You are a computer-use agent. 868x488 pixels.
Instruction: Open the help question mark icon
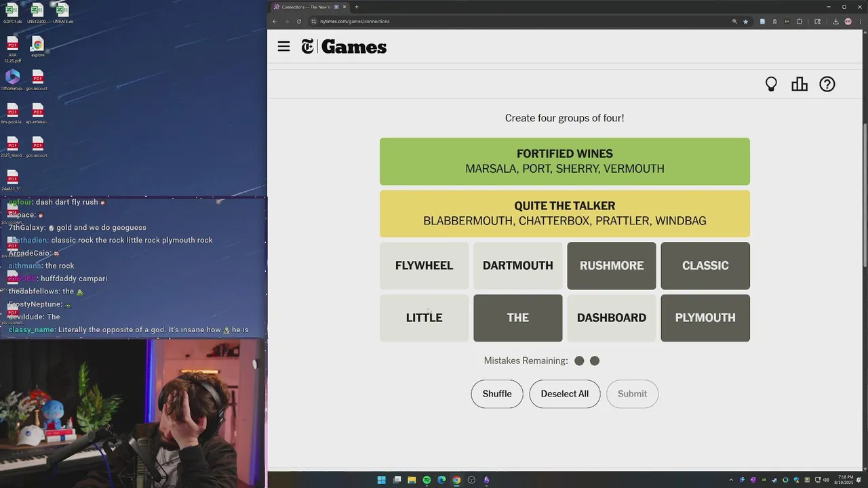(827, 84)
